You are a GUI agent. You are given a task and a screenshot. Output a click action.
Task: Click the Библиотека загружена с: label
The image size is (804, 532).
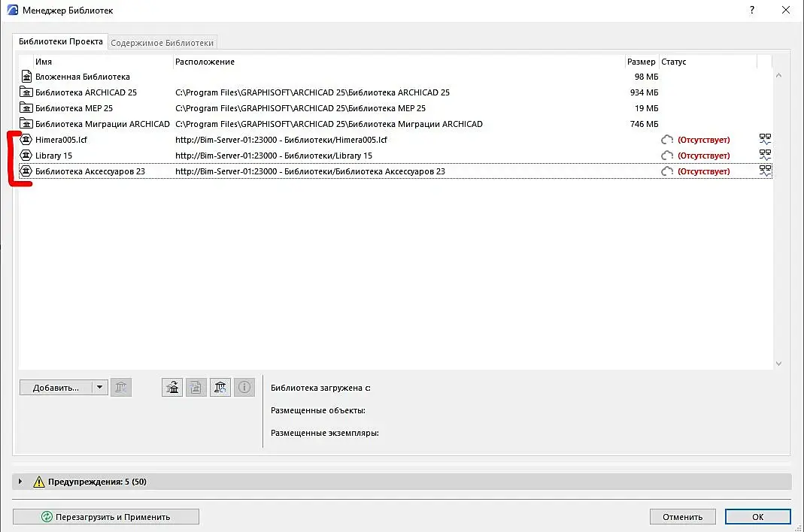[x=320, y=388]
